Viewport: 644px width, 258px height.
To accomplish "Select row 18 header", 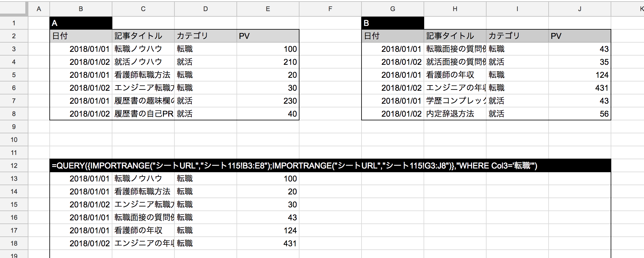I will click(x=14, y=243).
